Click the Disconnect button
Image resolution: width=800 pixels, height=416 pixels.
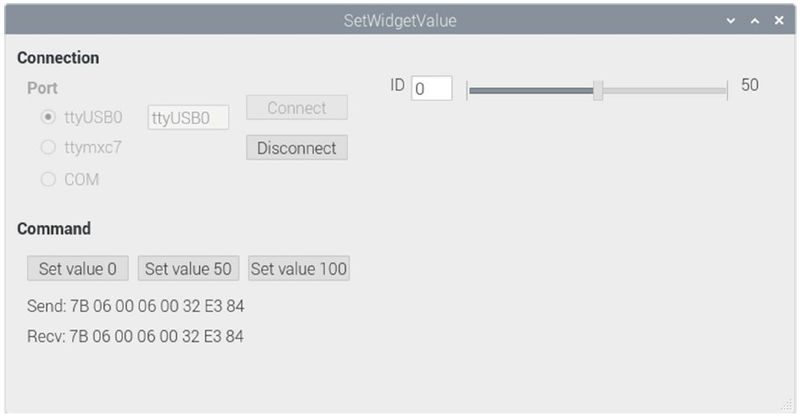point(297,148)
